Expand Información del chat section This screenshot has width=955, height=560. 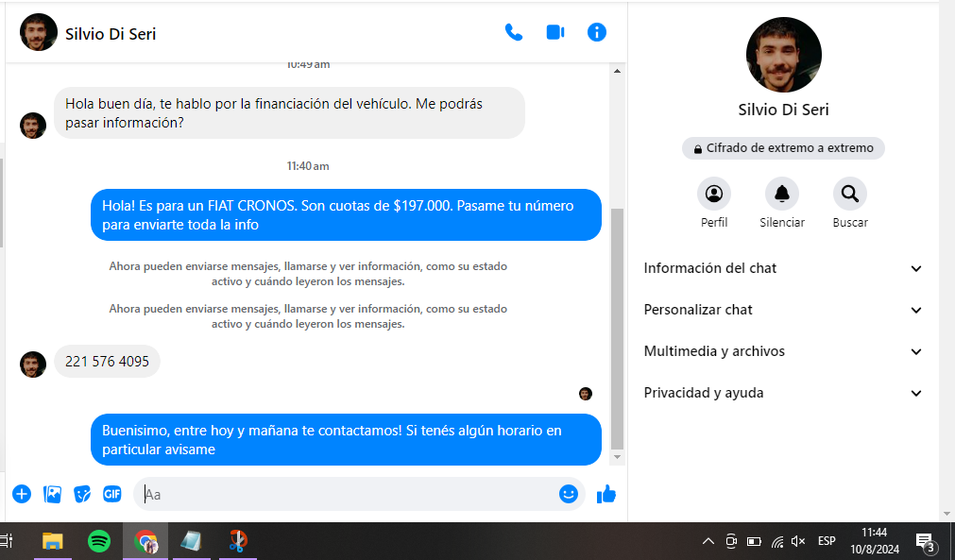[783, 268]
